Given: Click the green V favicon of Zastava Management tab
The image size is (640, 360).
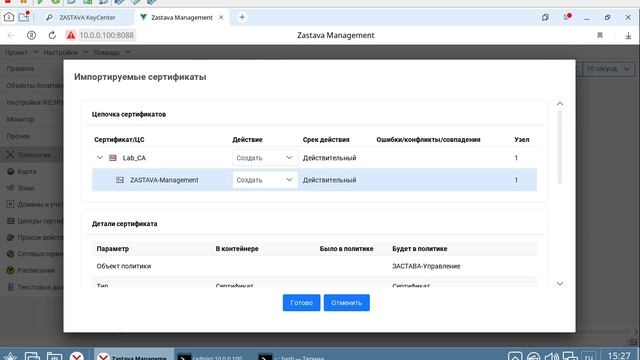Looking at the screenshot, I should click(x=143, y=18).
